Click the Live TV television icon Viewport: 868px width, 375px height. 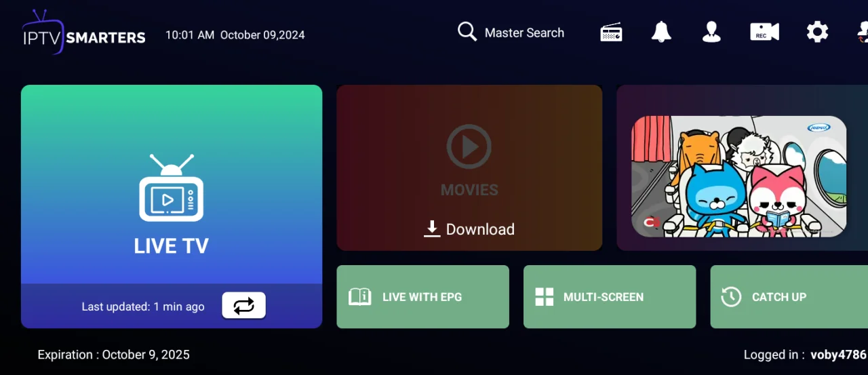tap(172, 188)
